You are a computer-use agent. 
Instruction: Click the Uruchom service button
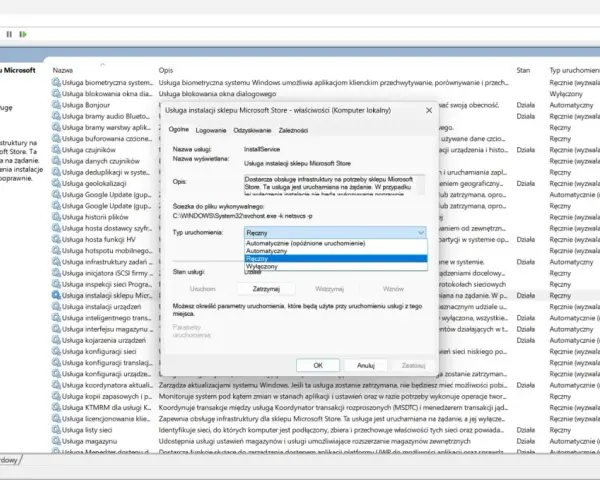pos(203,289)
